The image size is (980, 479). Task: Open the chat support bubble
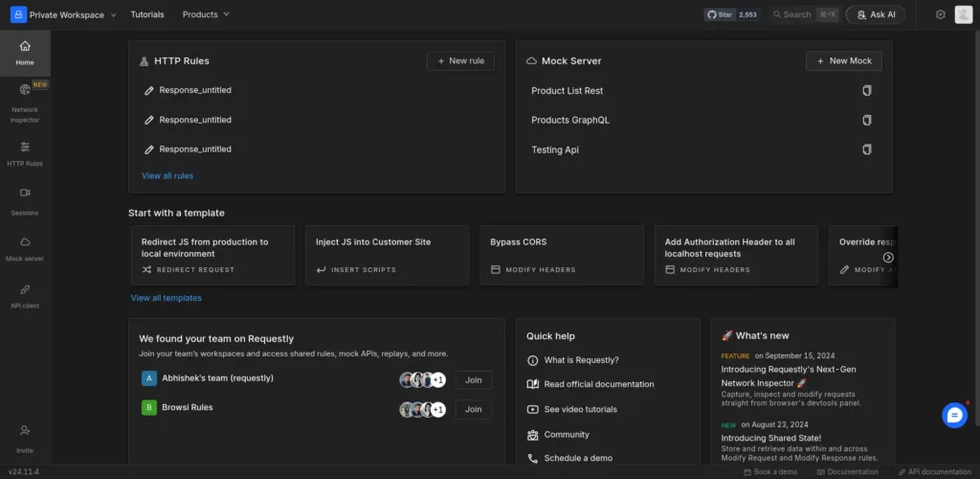click(x=954, y=415)
